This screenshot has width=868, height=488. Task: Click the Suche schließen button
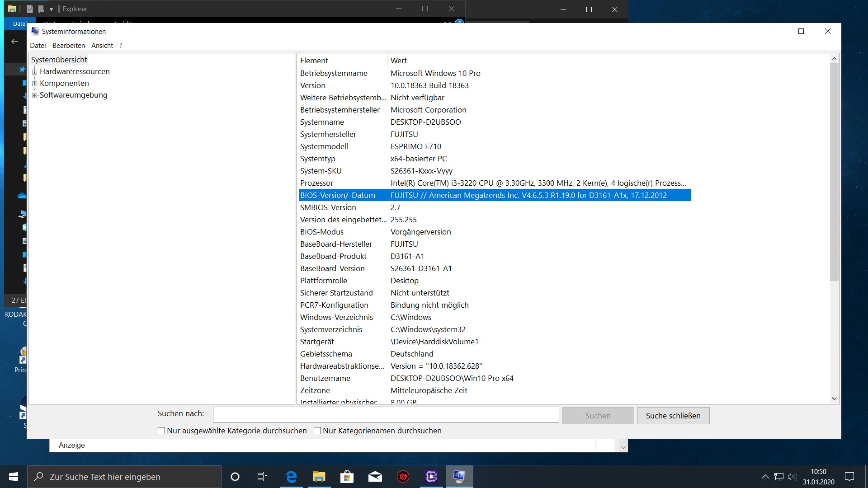(x=673, y=416)
